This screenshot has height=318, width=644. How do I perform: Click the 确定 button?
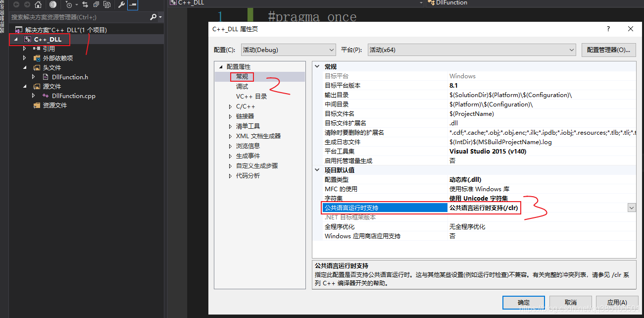(524, 302)
